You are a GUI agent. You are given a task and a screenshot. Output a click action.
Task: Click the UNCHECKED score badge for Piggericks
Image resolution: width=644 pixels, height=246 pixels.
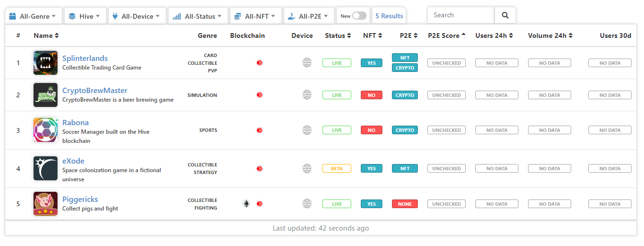coord(447,204)
